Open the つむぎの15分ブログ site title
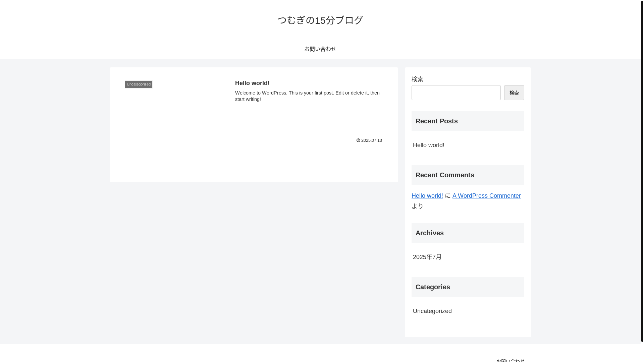644x362 pixels. (x=320, y=20)
